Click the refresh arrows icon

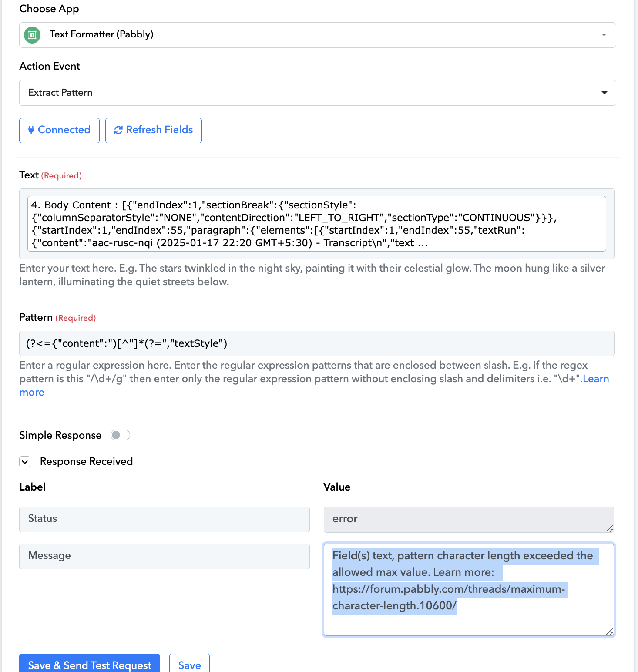point(118,130)
